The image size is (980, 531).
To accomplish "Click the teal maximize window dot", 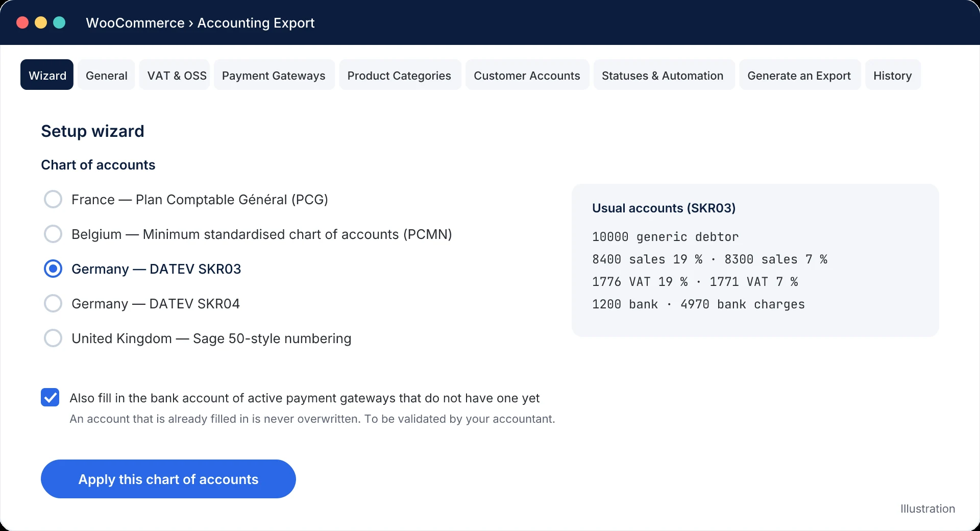I will coord(59,22).
